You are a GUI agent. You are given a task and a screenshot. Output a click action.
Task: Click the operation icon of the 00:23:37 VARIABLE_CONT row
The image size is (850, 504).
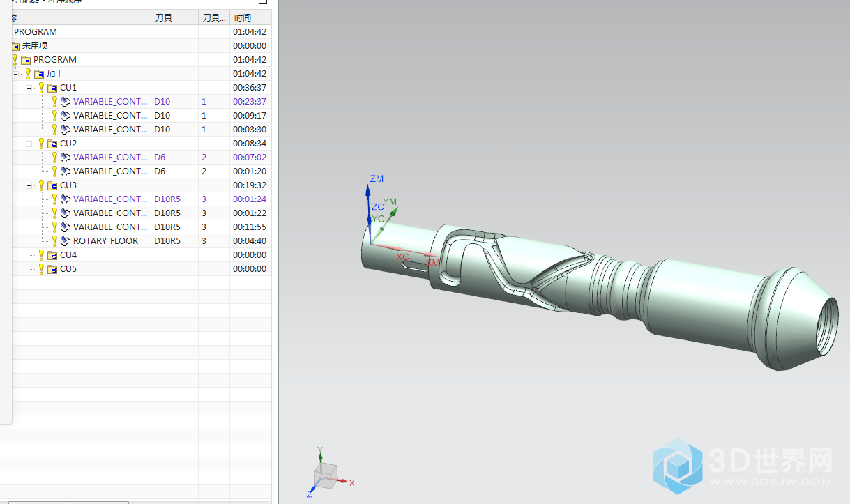(x=66, y=102)
